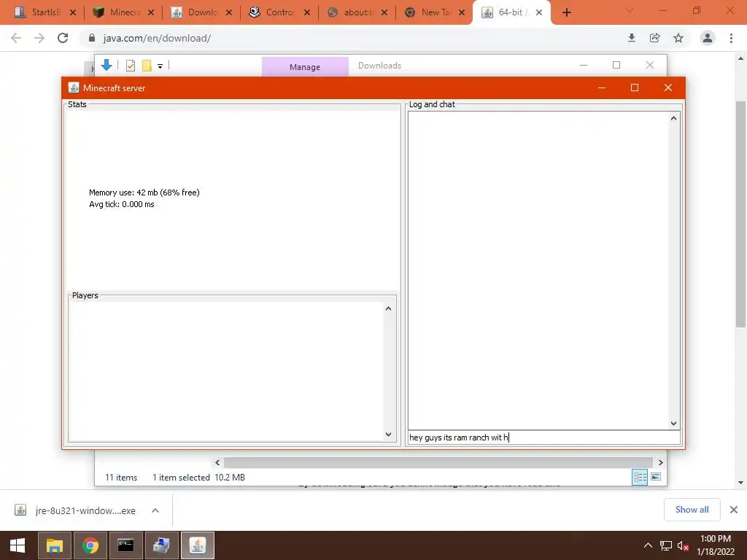Close the about:blank browser tab

coord(384,13)
